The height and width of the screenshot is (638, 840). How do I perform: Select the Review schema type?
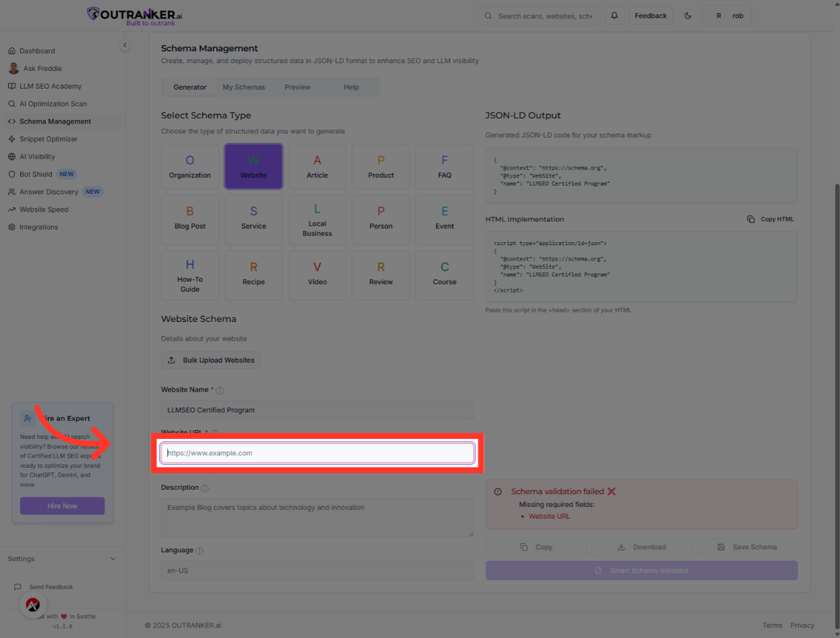pos(381,275)
